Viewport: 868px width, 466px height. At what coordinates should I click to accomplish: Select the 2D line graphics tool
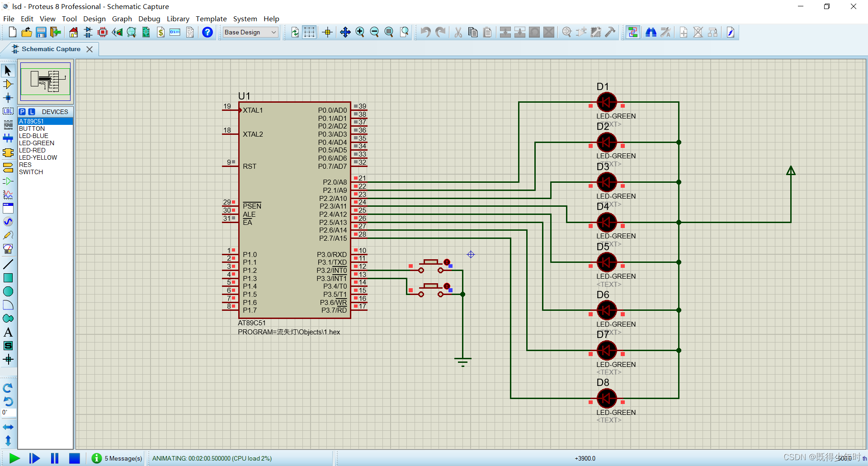[8, 264]
